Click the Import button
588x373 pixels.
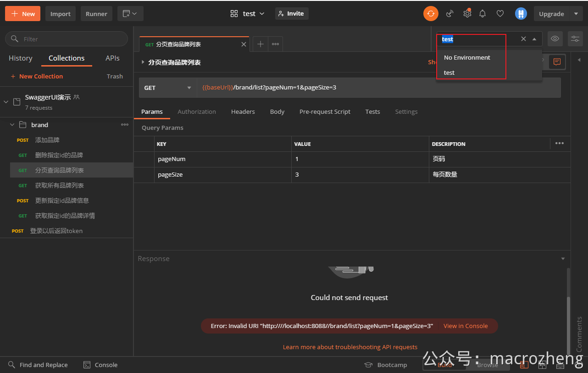click(61, 14)
